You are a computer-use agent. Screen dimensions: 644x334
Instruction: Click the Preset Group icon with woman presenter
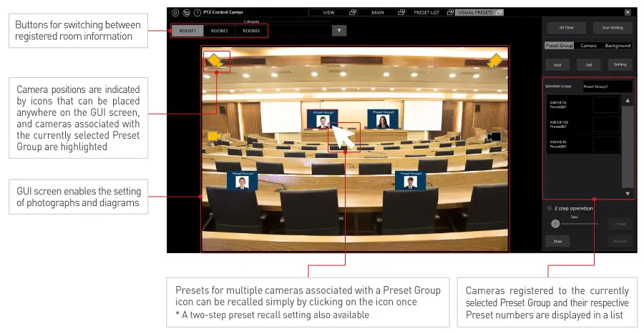pos(382,119)
